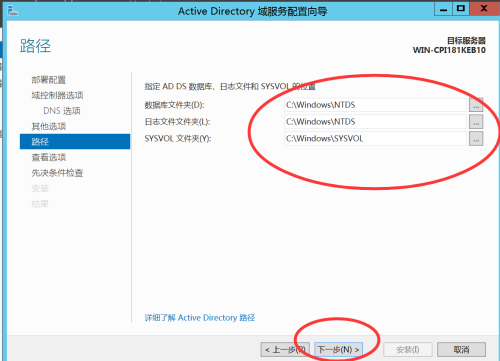Browse for the 日志文件文件夹 location

[x=476, y=122]
